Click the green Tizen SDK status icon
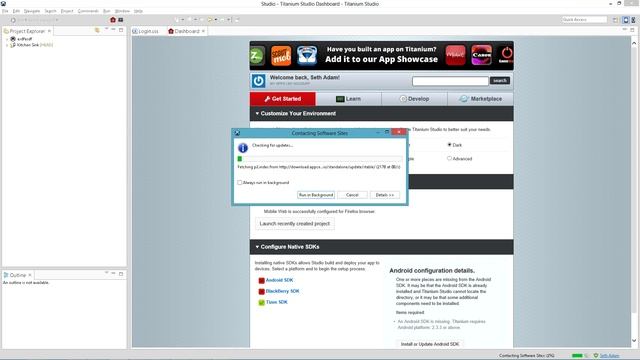The image size is (640, 360). (x=262, y=302)
